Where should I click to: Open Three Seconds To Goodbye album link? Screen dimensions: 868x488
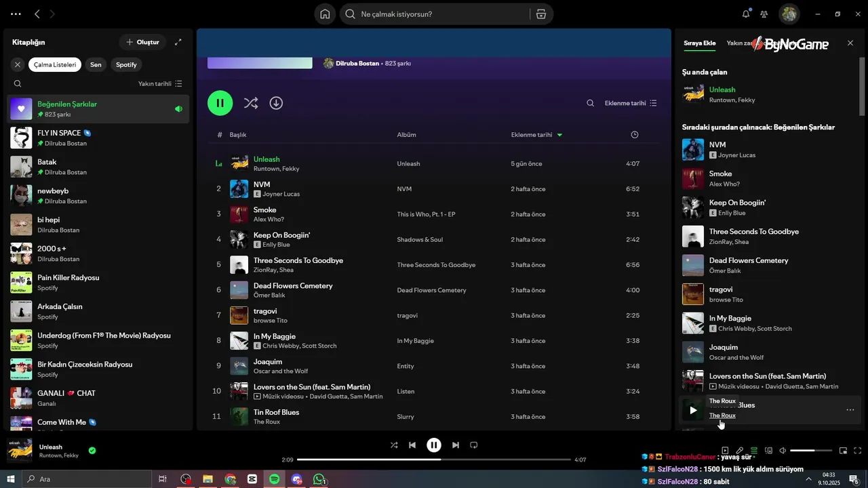pyautogui.click(x=436, y=265)
